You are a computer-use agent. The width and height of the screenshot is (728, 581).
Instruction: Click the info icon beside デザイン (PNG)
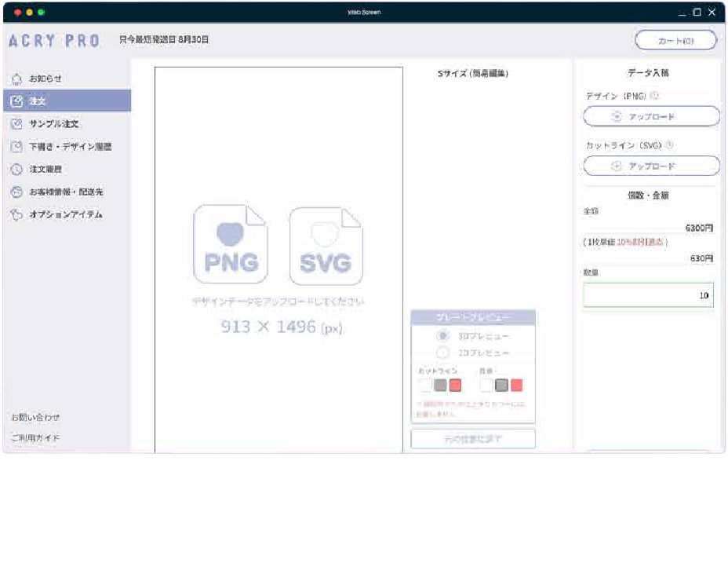pos(654,96)
